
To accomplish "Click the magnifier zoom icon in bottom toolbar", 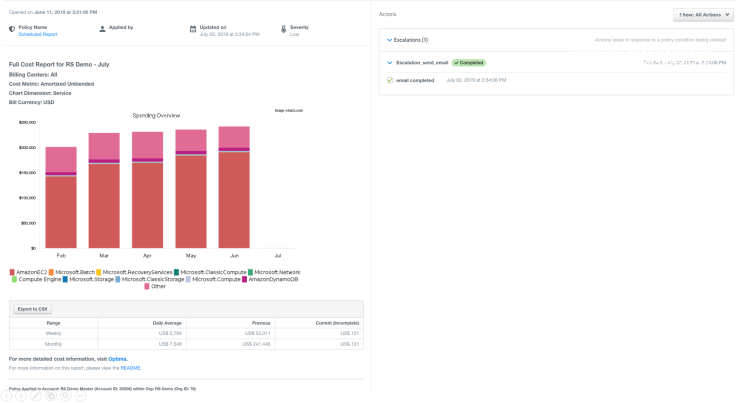I will click(x=65, y=396).
